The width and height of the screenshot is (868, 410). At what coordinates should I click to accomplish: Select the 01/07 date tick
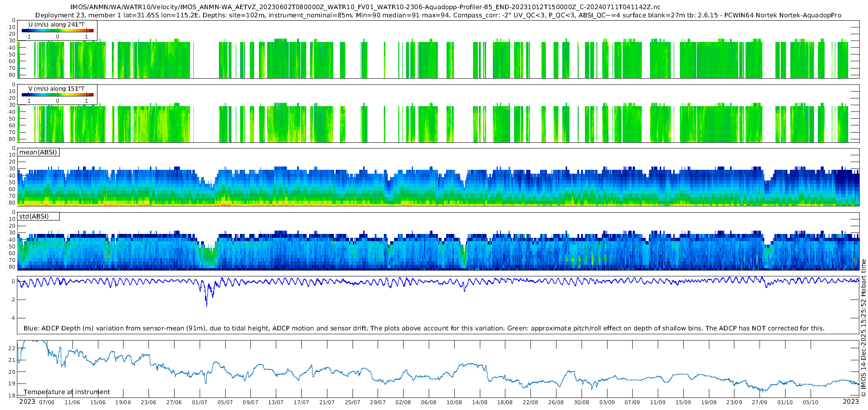(200, 402)
